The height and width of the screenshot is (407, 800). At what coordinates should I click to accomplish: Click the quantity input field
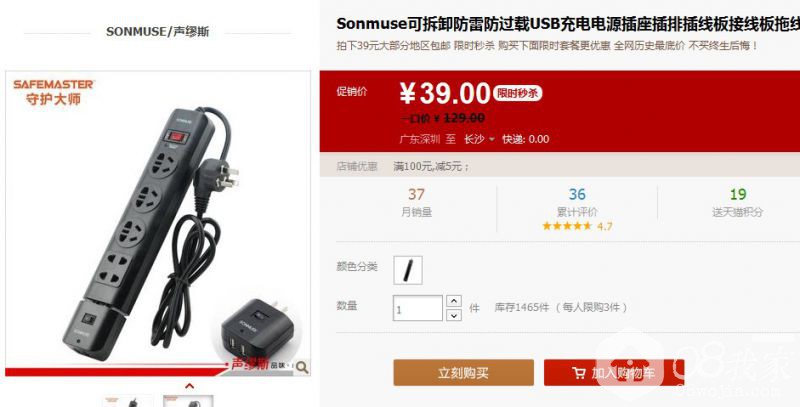[x=417, y=308]
